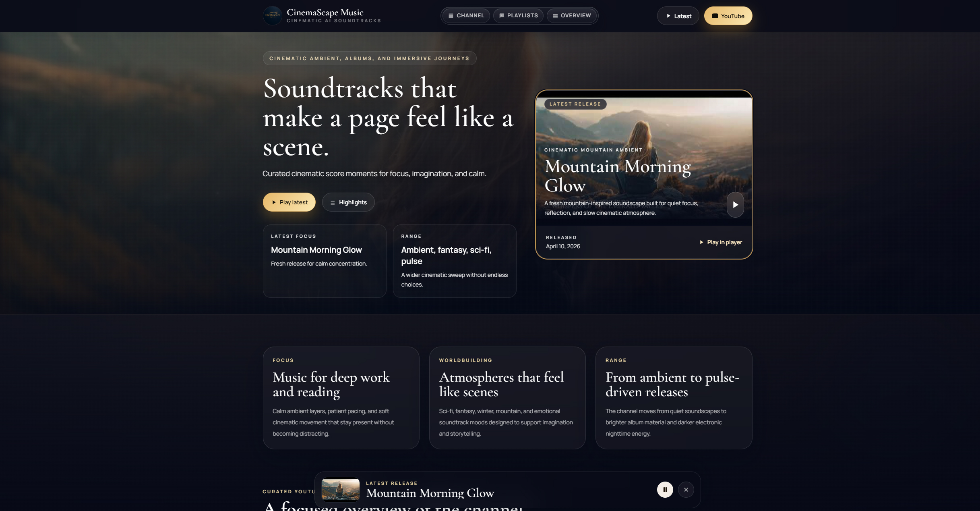Pause playback in the bottom mini player
This screenshot has width=980, height=511.
(x=665, y=489)
